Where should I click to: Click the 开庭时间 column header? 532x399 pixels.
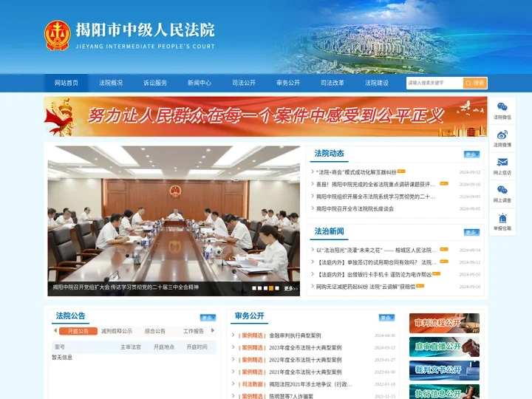(x=197, y=347)
